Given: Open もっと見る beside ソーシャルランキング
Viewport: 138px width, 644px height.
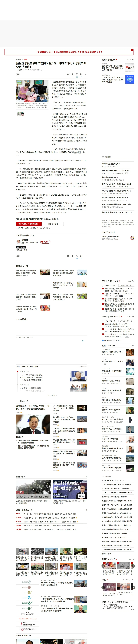Looking at the screenshot, I should click(x=131, y=317).
